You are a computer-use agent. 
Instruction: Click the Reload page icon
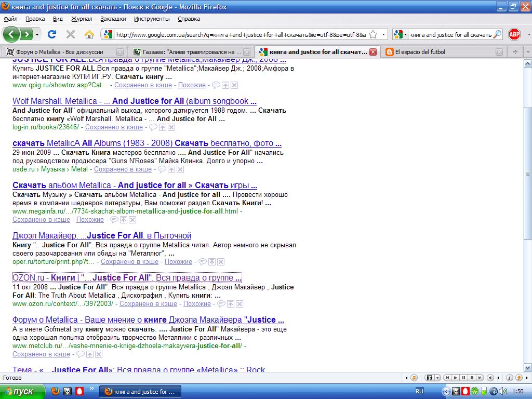[x=51, y=34]
